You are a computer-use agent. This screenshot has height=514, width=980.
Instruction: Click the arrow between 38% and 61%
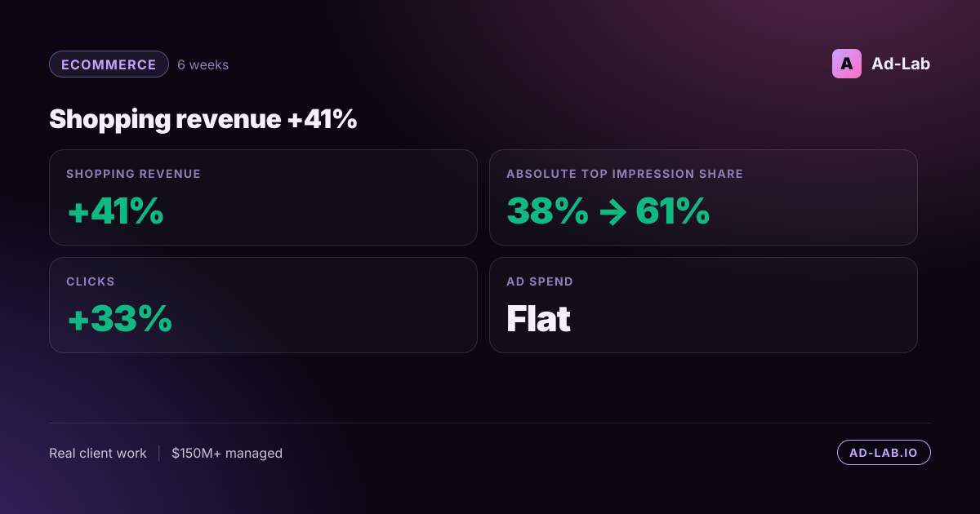pyautogui.click(x=612, y=212)
